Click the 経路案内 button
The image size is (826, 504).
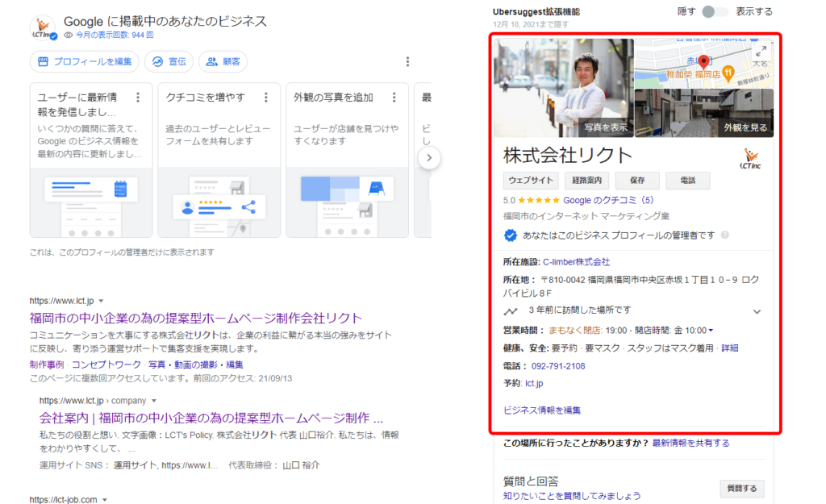click(587, 181)
